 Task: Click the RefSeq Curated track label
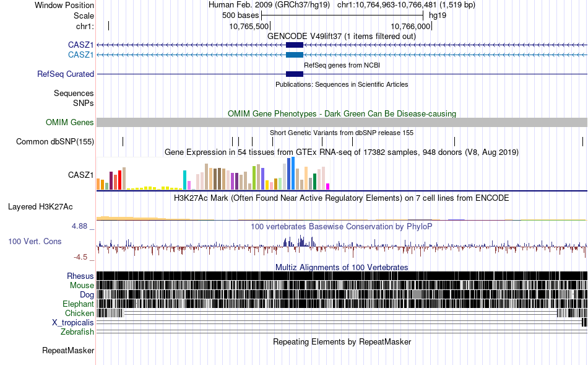tap(66, 74)
